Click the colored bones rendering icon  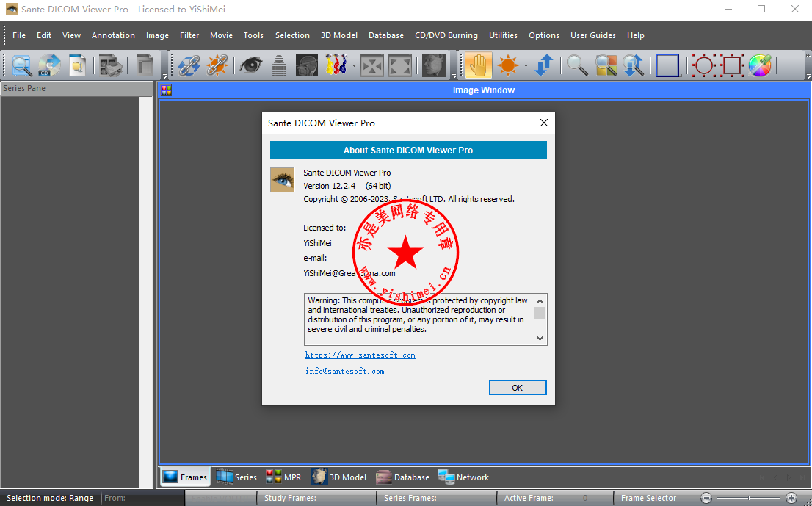336,65
